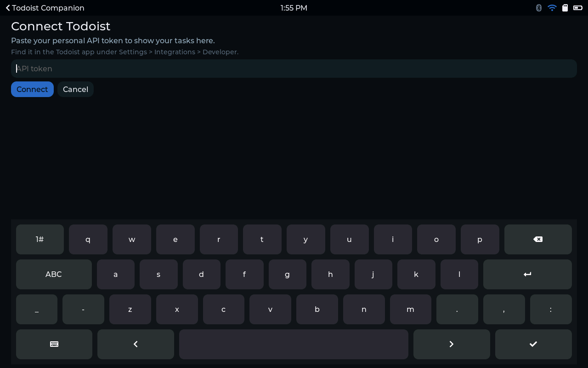Image resolution: width=588 pixels, height=368 pixels.
Task: Tap the w key
Action: [132, 239]
